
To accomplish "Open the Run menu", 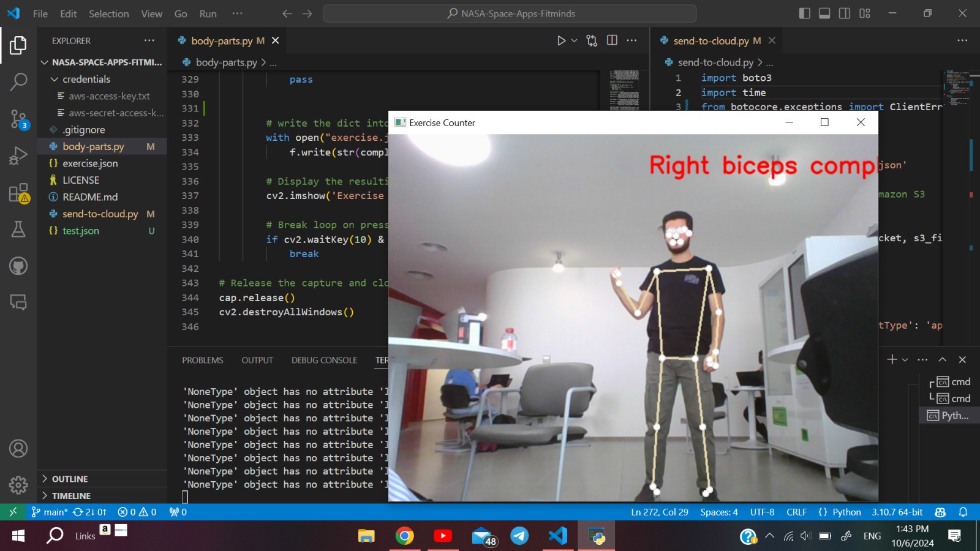I will (208, 13).
